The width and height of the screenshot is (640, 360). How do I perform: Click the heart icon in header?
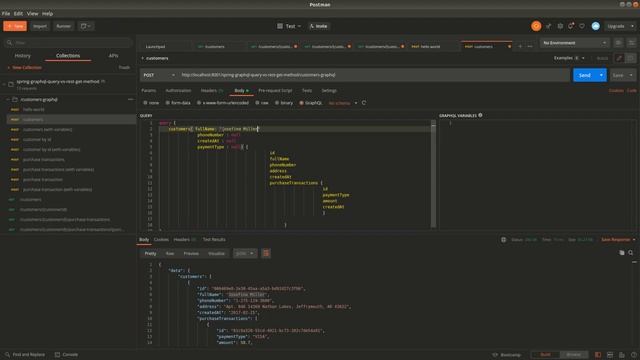(582, 26)
